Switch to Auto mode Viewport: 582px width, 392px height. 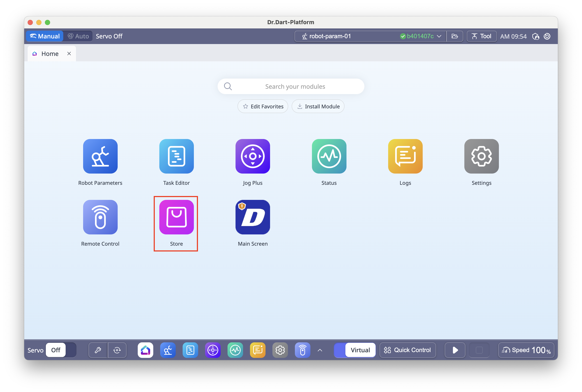click(78, 36)
